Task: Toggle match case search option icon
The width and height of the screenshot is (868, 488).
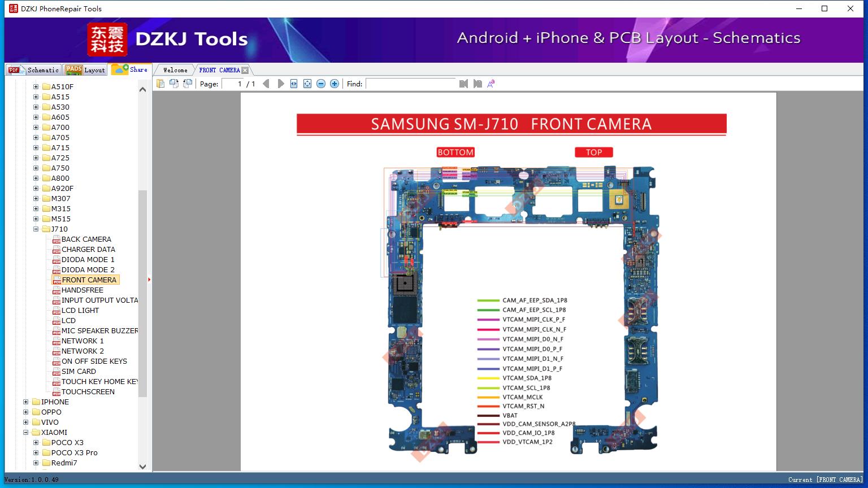Action: pos(491,84)
